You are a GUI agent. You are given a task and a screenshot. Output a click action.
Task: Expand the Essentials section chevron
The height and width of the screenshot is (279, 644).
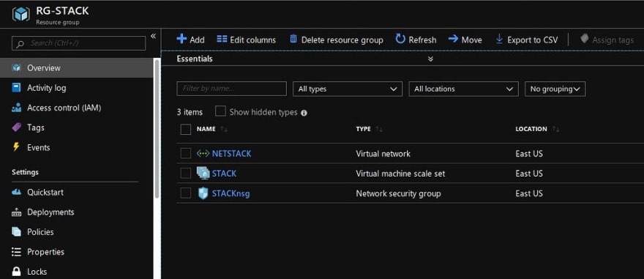click(x=430, y=59)
